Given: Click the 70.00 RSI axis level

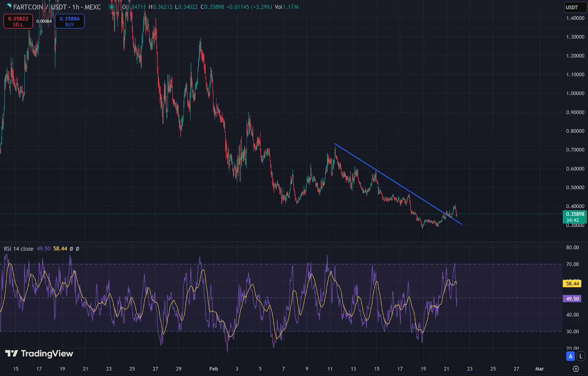Looking at the screenshot, I should tap(573, 264).
